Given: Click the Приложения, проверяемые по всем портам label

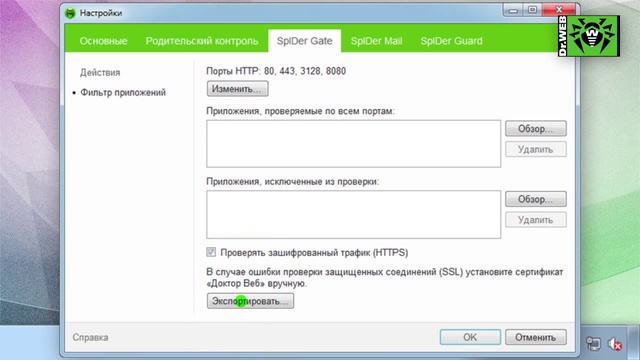Looking at the screenshot, I should click(300, 111).
